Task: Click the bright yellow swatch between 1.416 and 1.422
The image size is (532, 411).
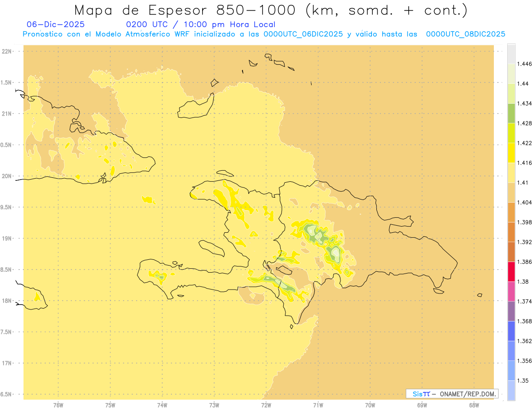Action: pyautogui.click(x=511, y=153)
